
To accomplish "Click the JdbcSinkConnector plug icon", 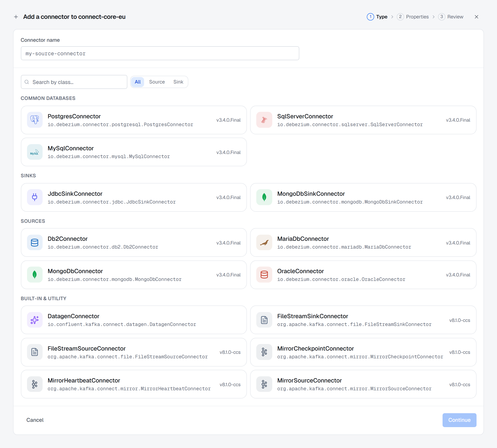I will pyautogui.click(x=35, y=197).
